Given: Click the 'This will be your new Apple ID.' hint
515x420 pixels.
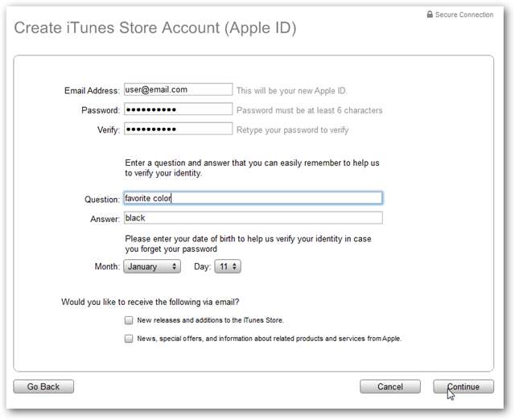Looking at the screenshot, I should (291, 91).
